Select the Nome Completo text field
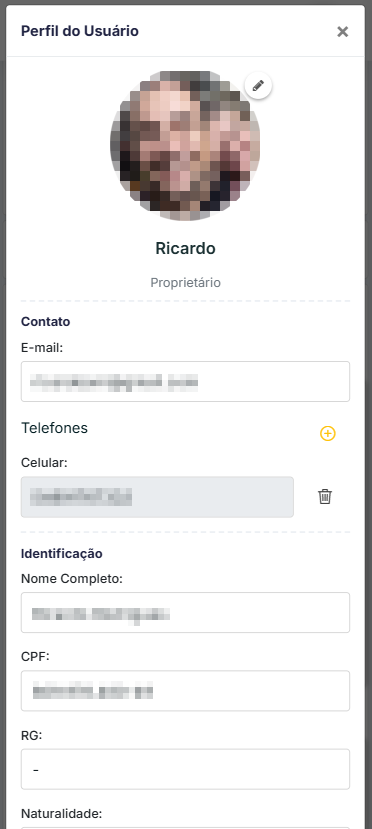The image size is (372, 829). click(x=185, y=612)
